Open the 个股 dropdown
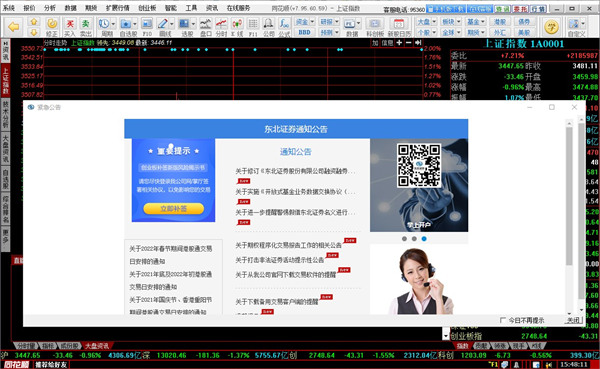 point(426,32)
